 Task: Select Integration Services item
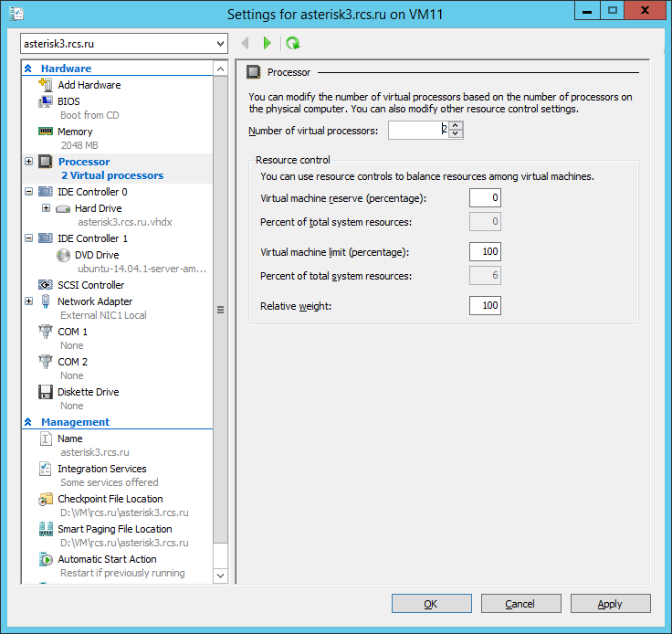pos(102,469)
